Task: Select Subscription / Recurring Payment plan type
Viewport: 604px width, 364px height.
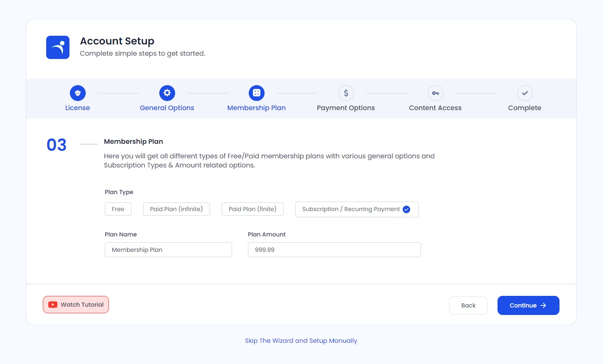Action: 356,209
